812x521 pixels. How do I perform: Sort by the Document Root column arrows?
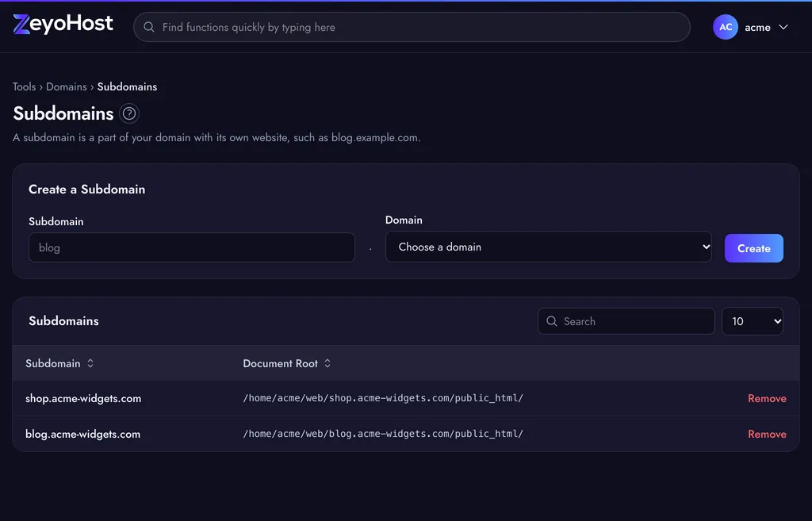point(327,363)
